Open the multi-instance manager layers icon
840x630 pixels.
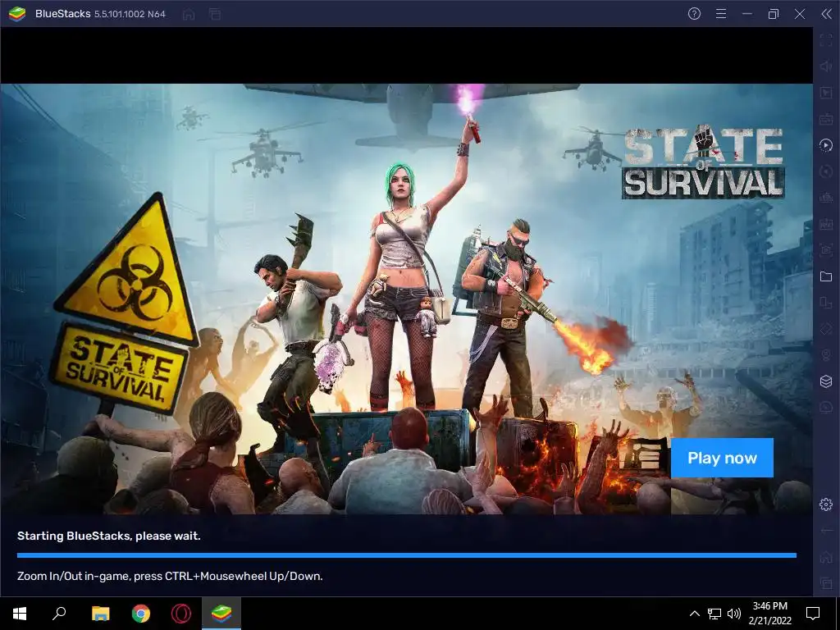point(825,381)
